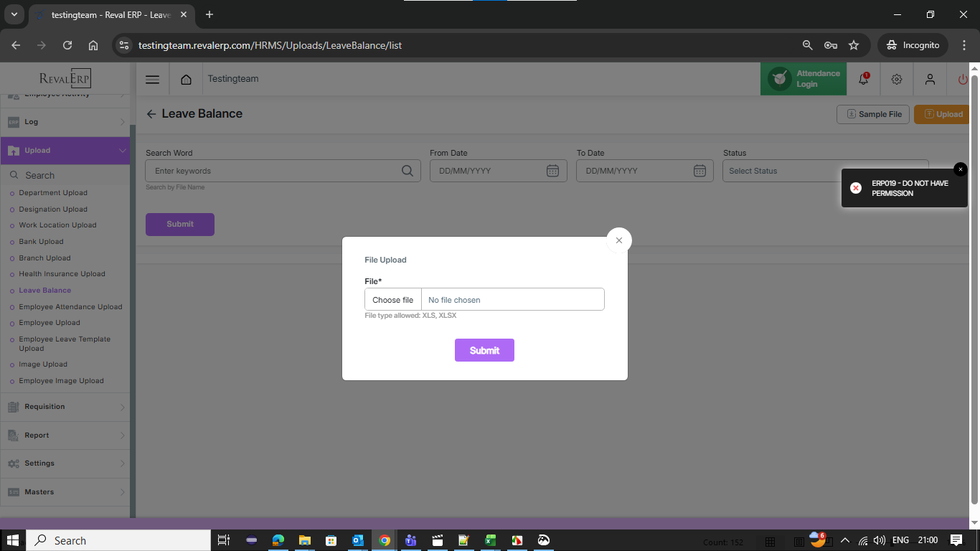This screenshot has width=980, height=551.
Task: Open the home icon in header
Action: (x=186, y=80)
